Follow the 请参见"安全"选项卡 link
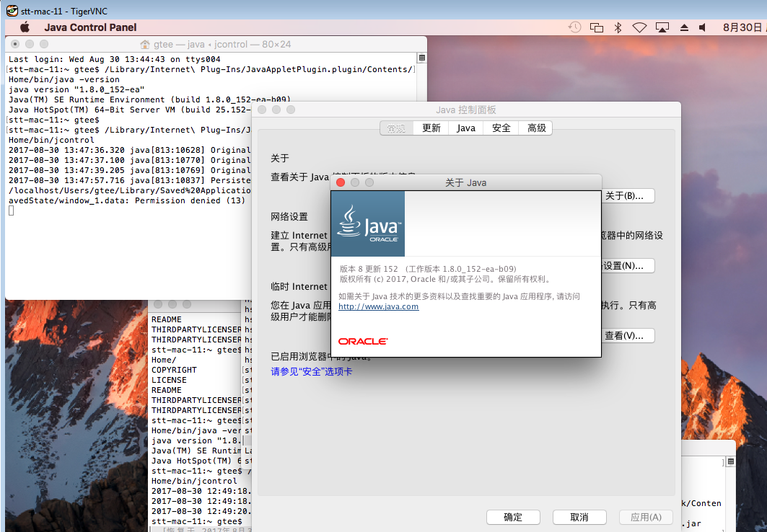This screenshot has height=532, width=767. coord(311,371)
